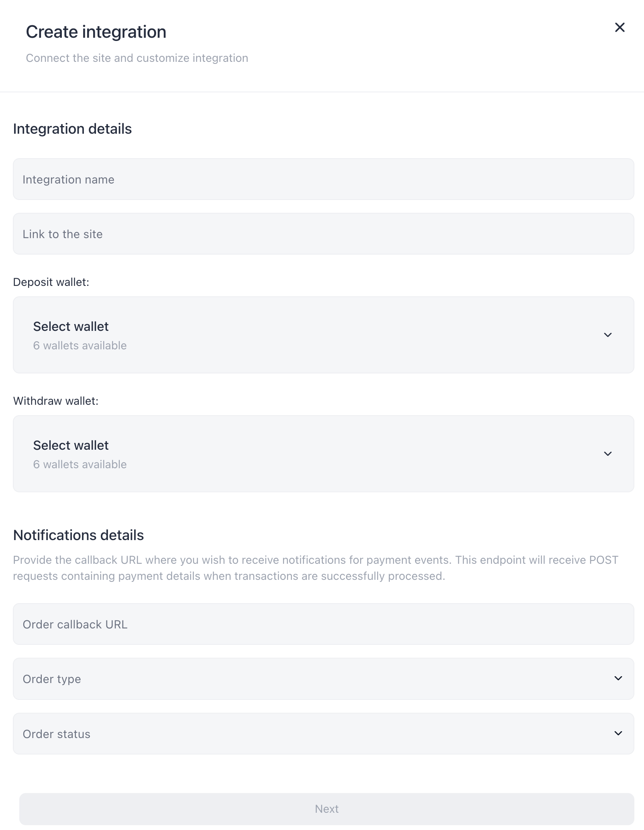The width and height of the screenshot is (644, 830).
Task: Click the callback URL description paragraph
Action: (x=316, y=568)
